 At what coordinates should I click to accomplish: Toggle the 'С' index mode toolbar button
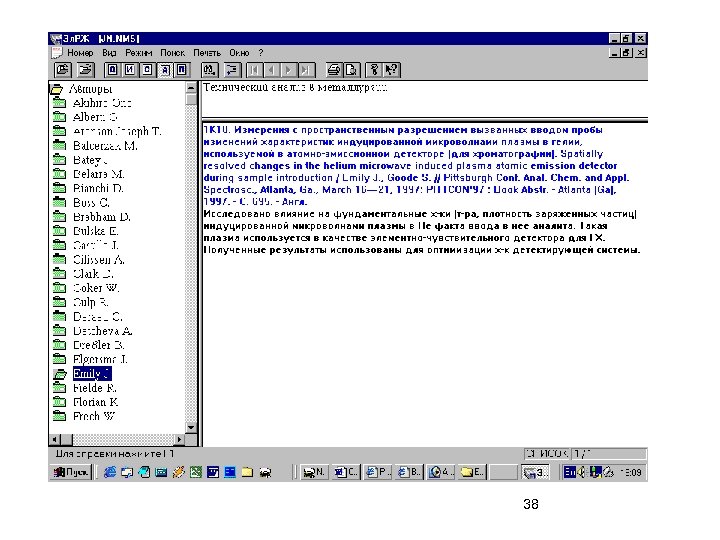[147, 70]
